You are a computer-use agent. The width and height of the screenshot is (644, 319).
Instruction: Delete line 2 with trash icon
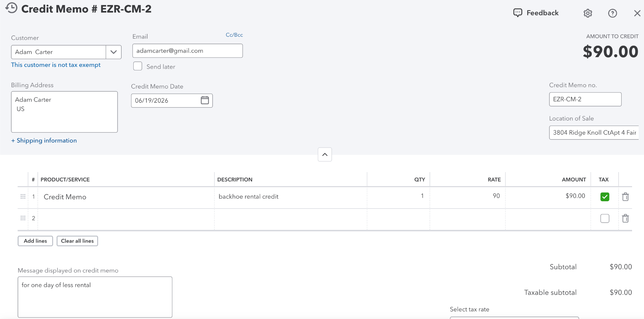pos(625,218)
